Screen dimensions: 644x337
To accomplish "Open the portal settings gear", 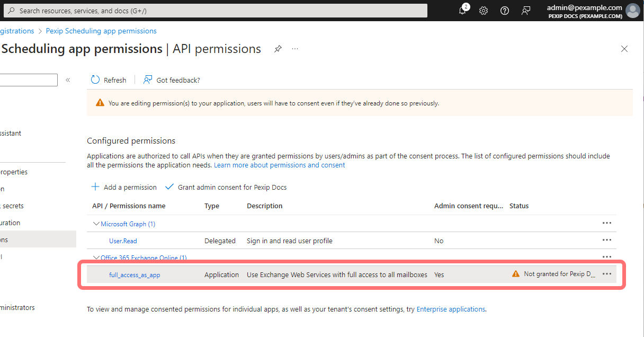I will 483,11.
